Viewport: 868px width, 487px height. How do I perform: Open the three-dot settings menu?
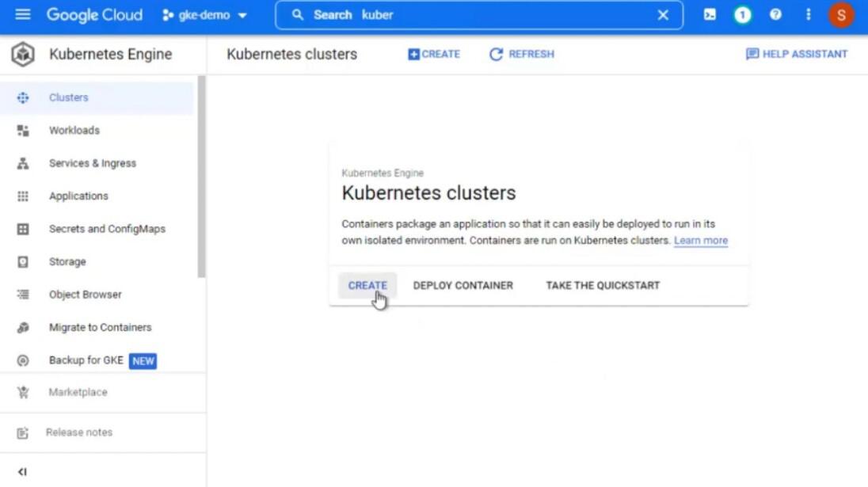coord(809,15)
